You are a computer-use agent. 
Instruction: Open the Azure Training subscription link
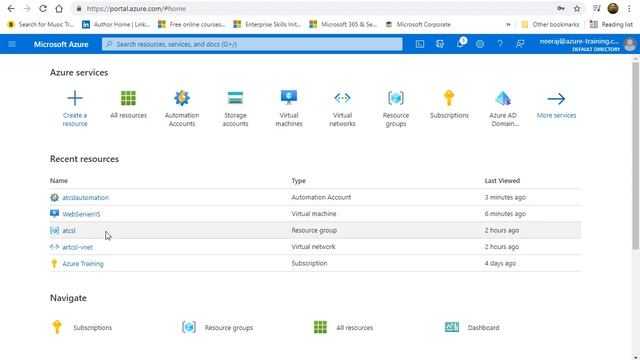83,264
